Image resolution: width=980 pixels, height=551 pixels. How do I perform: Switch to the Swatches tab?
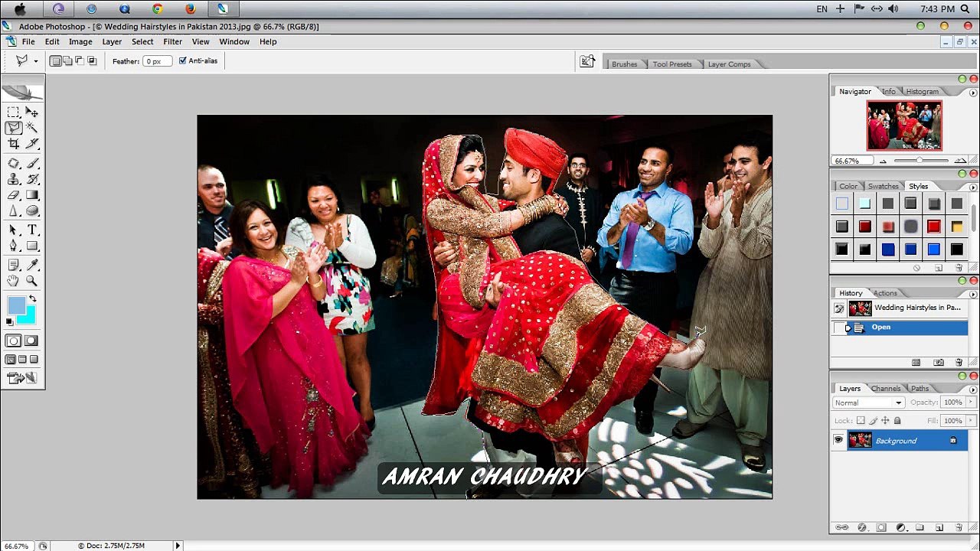[x=883, y=186]
